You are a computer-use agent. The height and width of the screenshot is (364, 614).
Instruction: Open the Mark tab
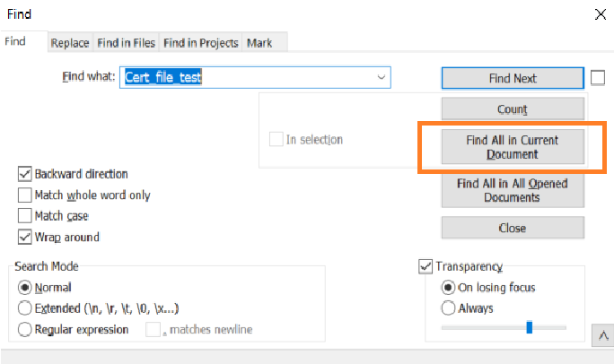259,43
